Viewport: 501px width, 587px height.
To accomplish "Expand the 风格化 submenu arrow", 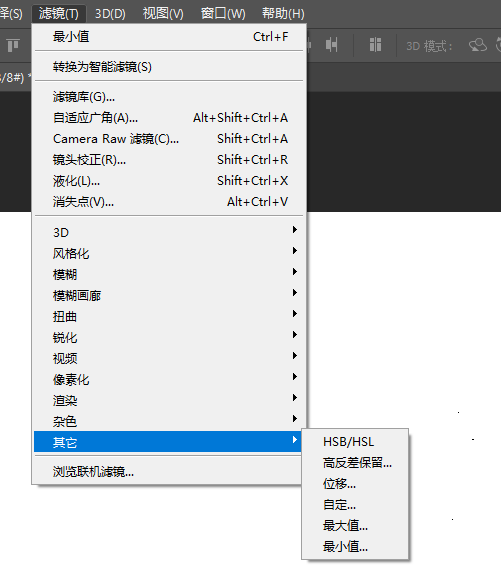I will pos(295,250).
